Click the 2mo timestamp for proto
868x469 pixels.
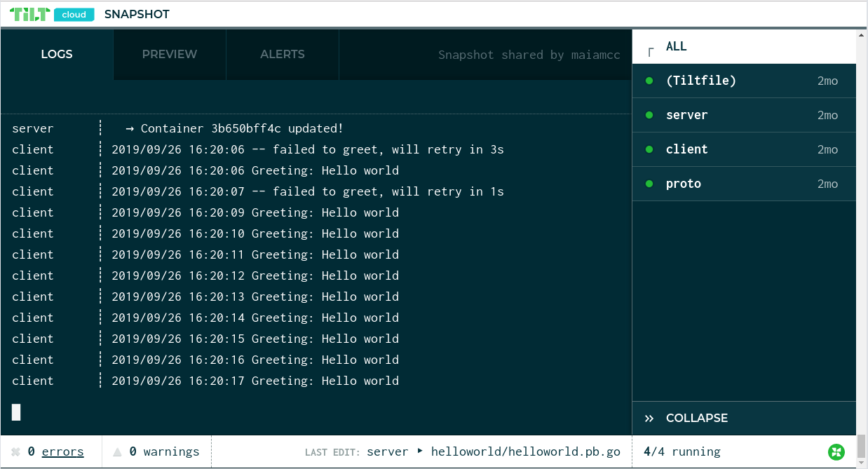coord(827,184)
